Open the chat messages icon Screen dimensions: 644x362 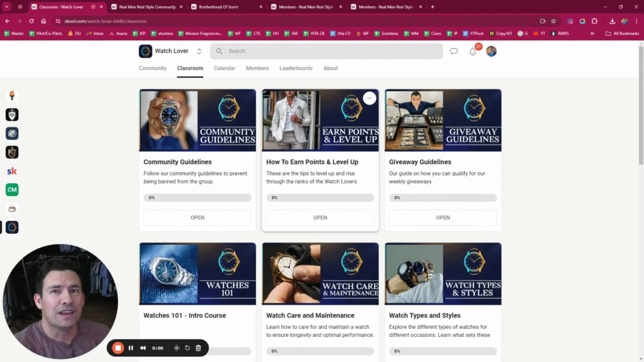click(453, 52)
